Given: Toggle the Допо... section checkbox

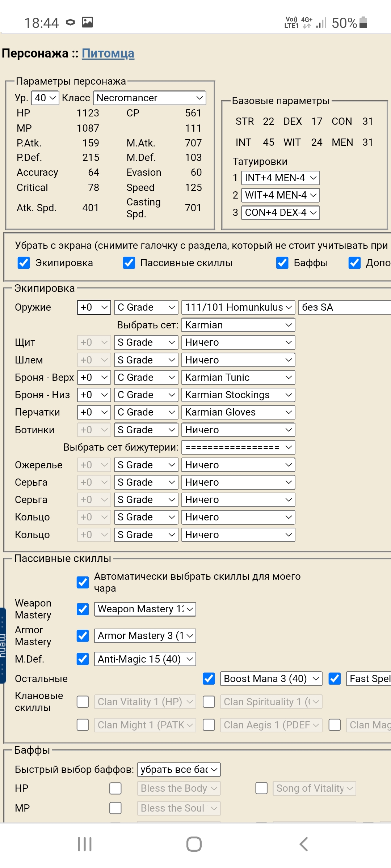Looking at the screenshot, I should coord(354,263).
